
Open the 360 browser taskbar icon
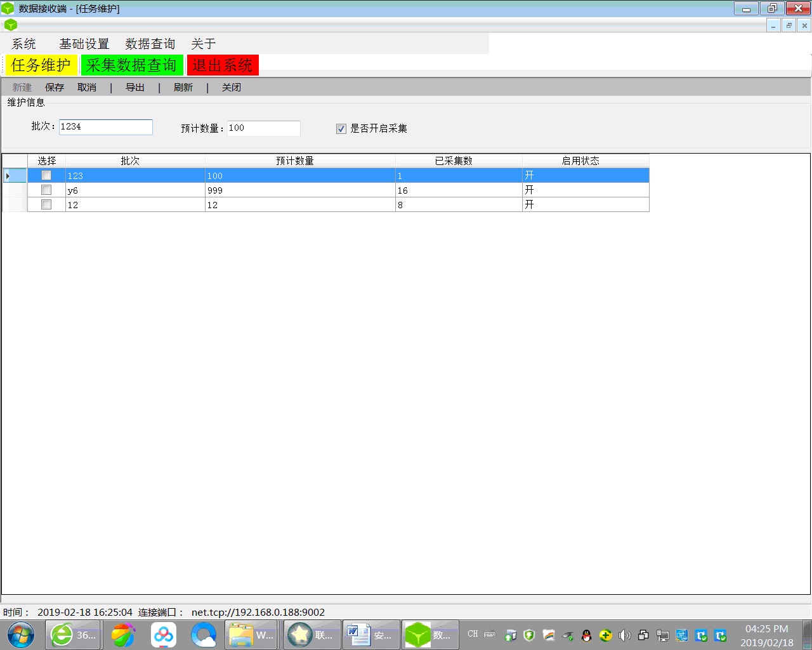73,635
